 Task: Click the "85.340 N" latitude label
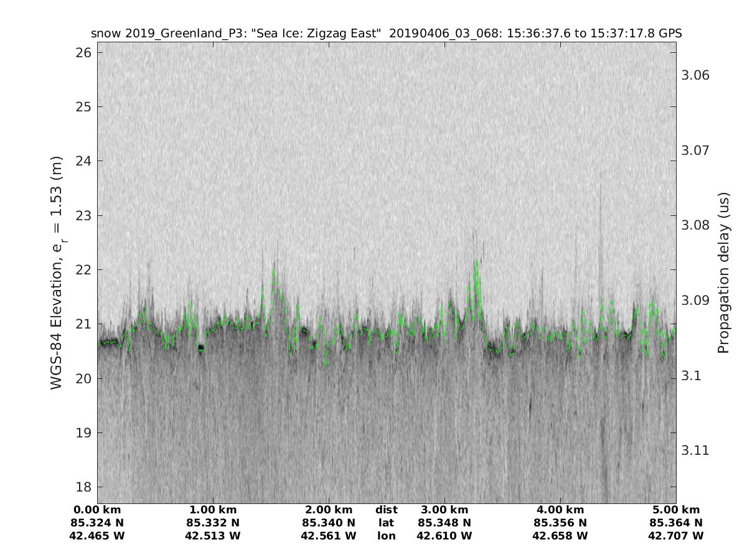click(329, 523)
